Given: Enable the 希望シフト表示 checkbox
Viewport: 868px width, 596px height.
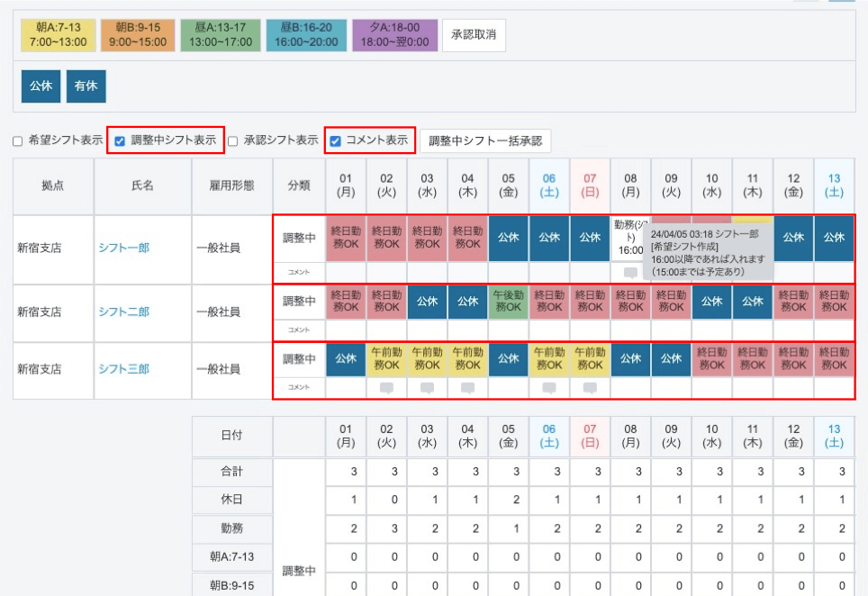Looking at the screenshot, I should click(17, 141).
